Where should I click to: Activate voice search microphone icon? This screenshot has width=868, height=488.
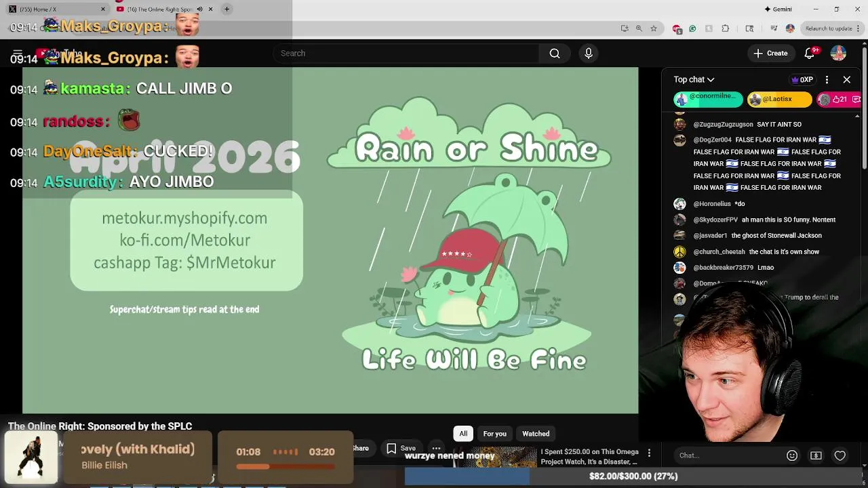point(589,54)
